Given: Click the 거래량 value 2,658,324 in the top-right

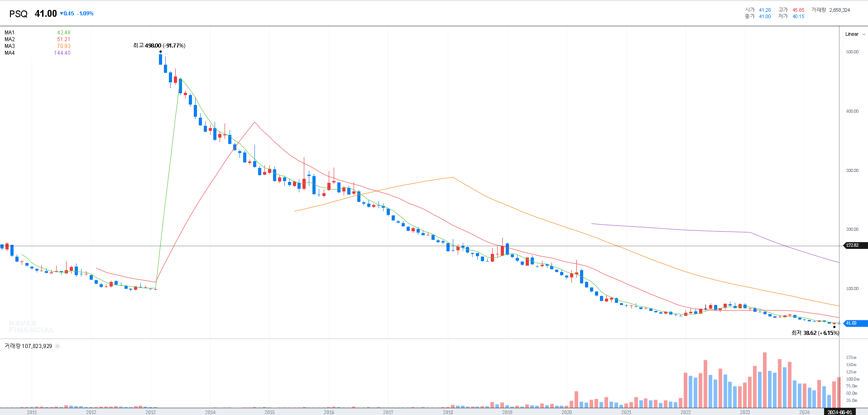Looking at the screenshot, I should tap(839, 10).
